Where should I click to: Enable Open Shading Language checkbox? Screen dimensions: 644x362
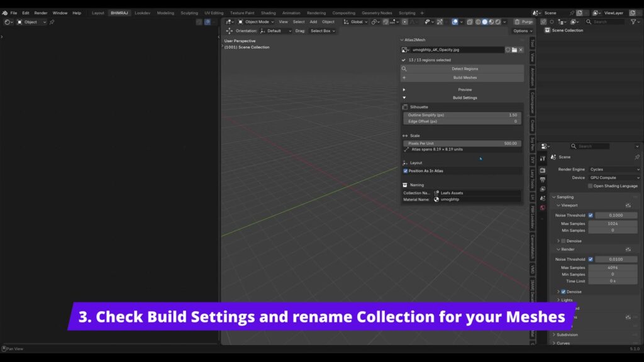590,186
